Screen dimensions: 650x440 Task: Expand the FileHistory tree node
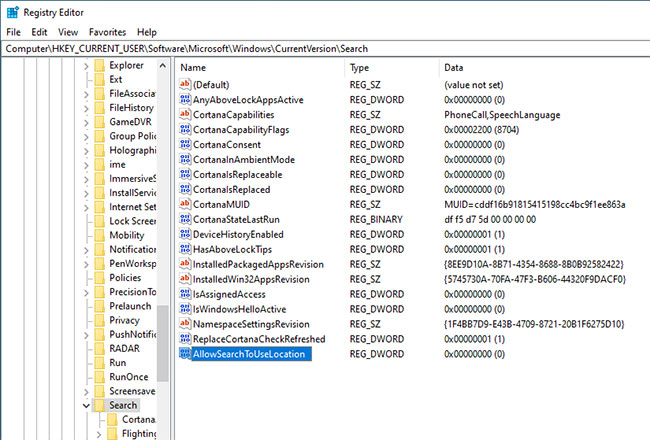coord(86,108)
